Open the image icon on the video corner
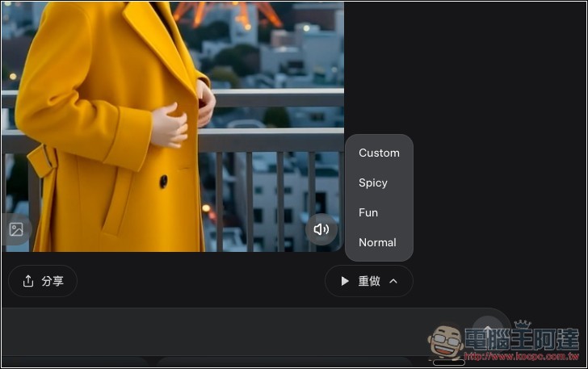 pos(16,229)
